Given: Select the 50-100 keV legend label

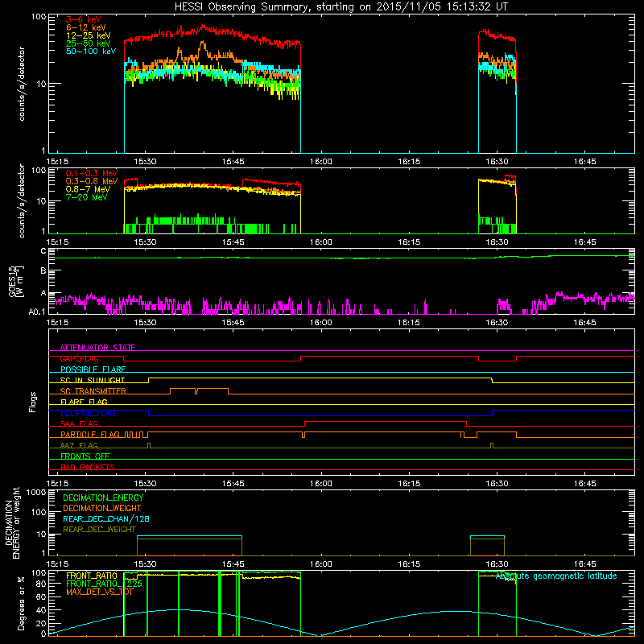Looking at the screenshot, I should click(x=91, y=52).
